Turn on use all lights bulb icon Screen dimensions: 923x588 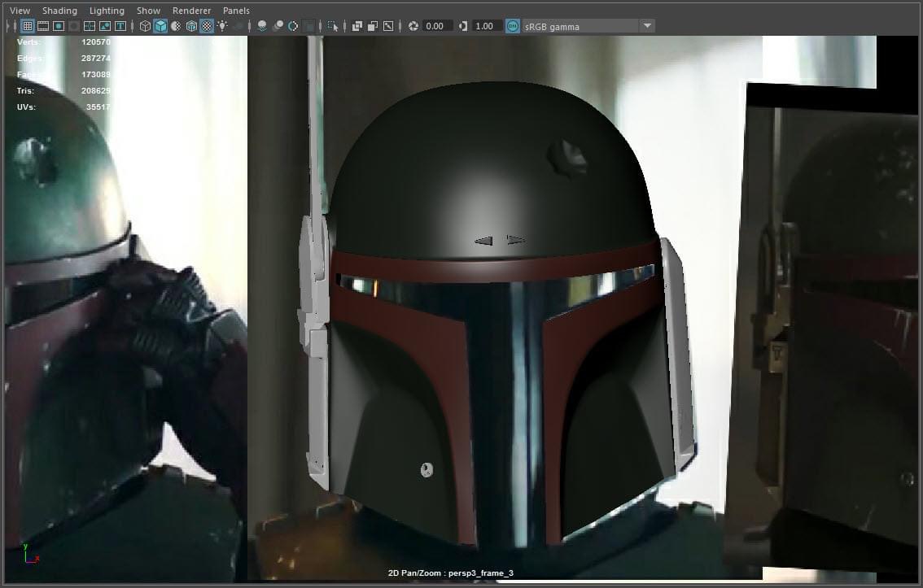coord(222,26)
